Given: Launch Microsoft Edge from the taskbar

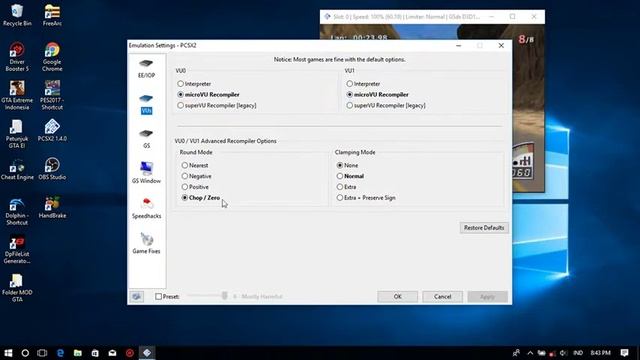Looking at the screenshot, I should coord(60,353).
